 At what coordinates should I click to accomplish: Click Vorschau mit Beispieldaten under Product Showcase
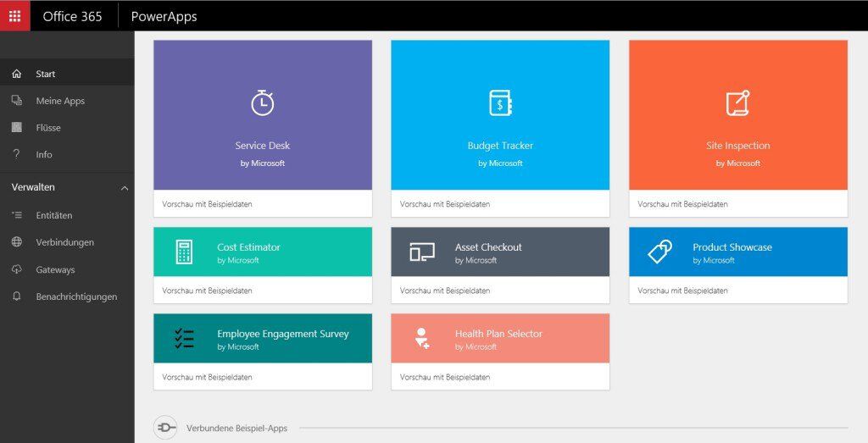(682, 291)
